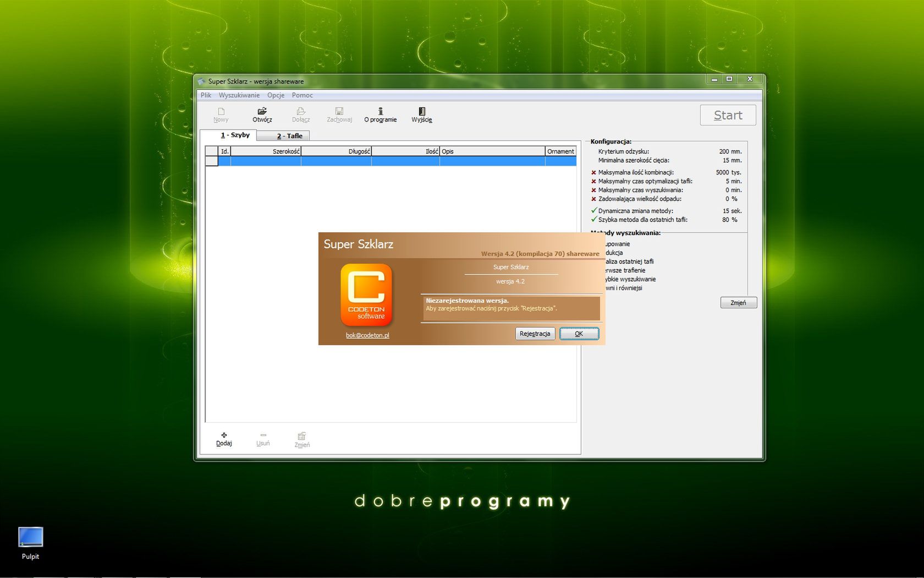924x578 pixels.
Task: Click the 'Wersja 4.2 (kompilacja 70) shareware' text
Action: (540, 254)
